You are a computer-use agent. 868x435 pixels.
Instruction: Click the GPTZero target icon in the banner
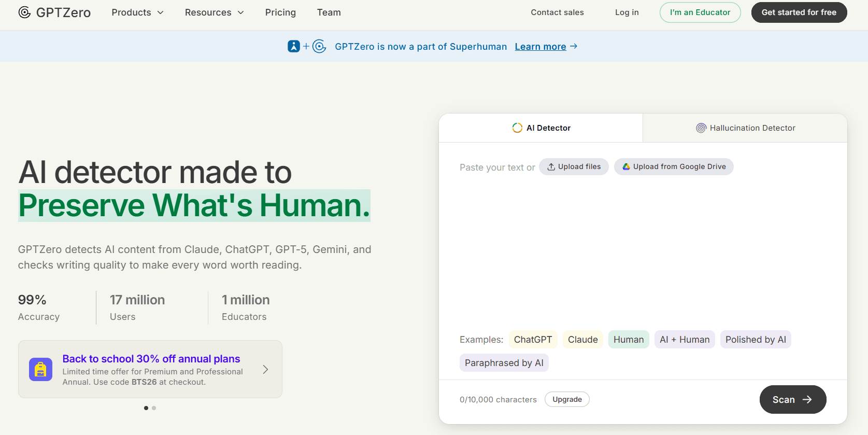(319, 46)
